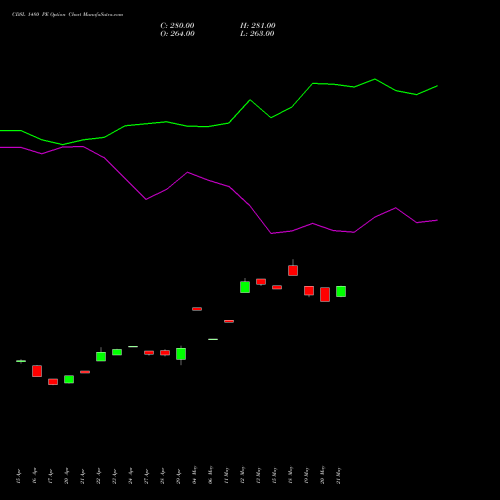Click the 29 Apr date axis label
Image resolution: width=500 pixels, height=500 pixels.
click(x=178, y=476)
